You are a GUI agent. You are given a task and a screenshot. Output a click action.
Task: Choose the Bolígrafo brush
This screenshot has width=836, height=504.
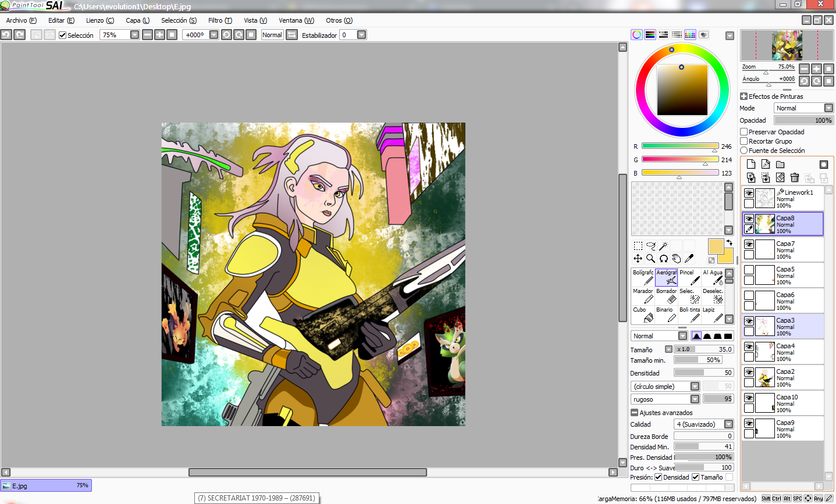(x=643, y=277)
